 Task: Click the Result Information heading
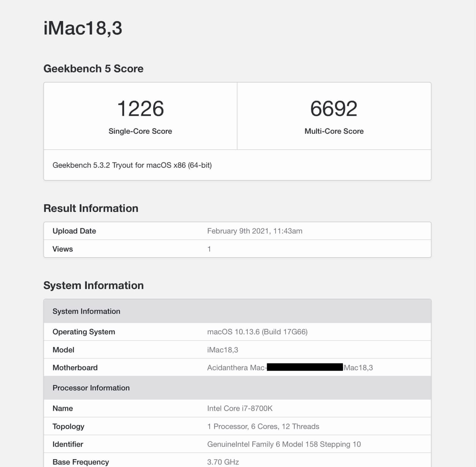[91, 208]
